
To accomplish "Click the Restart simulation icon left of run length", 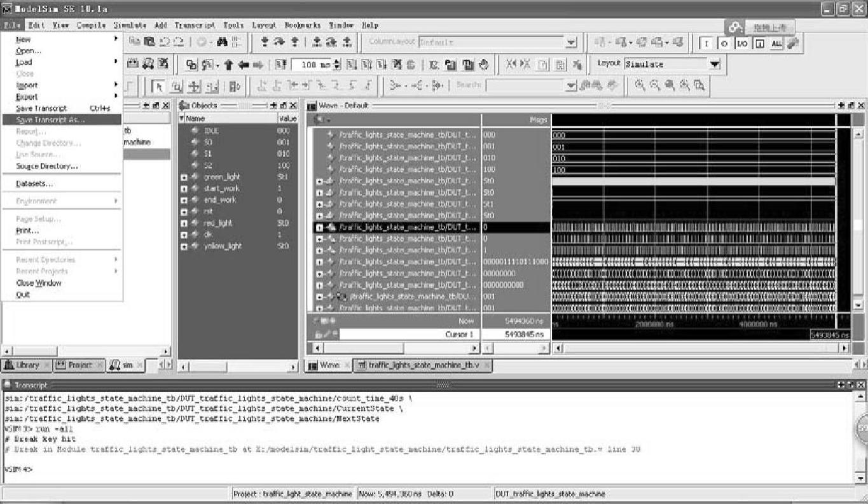I will click(x=280, y=65).
